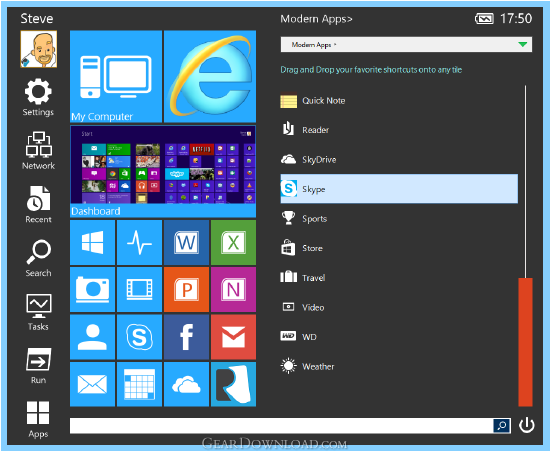
Task: Click the search box magnifier button
Action: pos(502,426)
